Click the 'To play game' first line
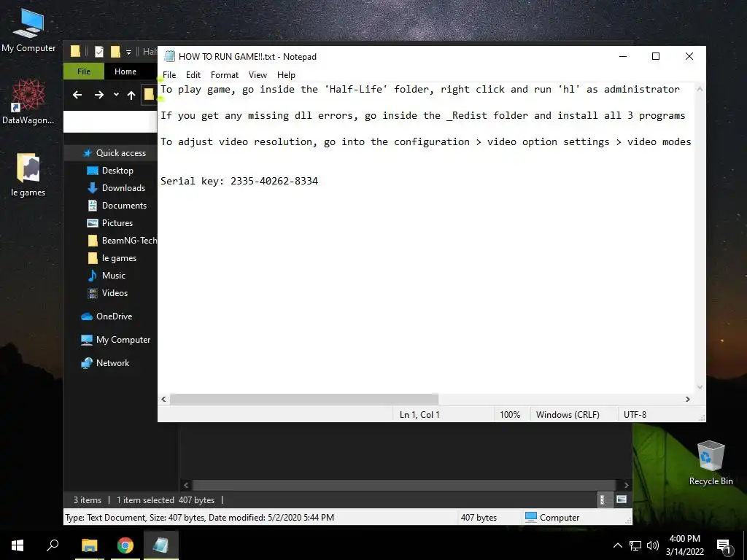Image resolution: width=747 pixels, height=560 pixels. click(x=419, y=90)
